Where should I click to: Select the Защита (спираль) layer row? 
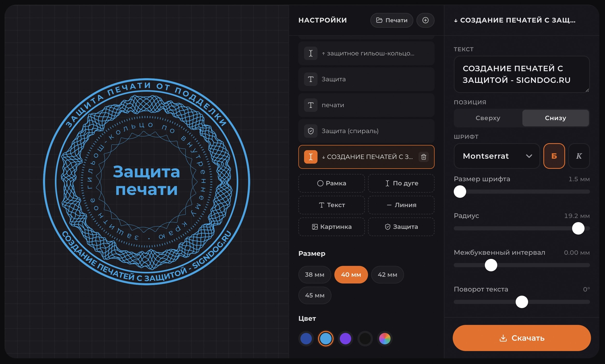(366, 131)
